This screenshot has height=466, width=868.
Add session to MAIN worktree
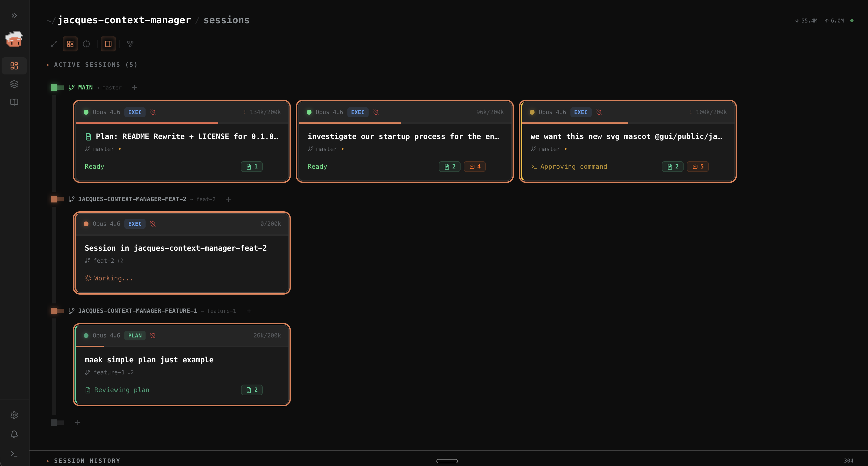(135, 88)
